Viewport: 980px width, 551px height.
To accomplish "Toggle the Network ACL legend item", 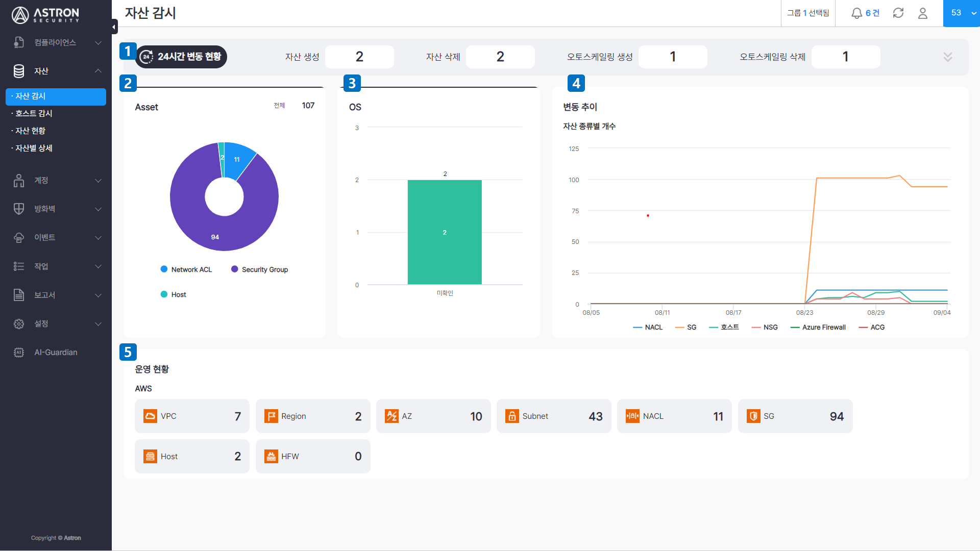I will 186,269.
